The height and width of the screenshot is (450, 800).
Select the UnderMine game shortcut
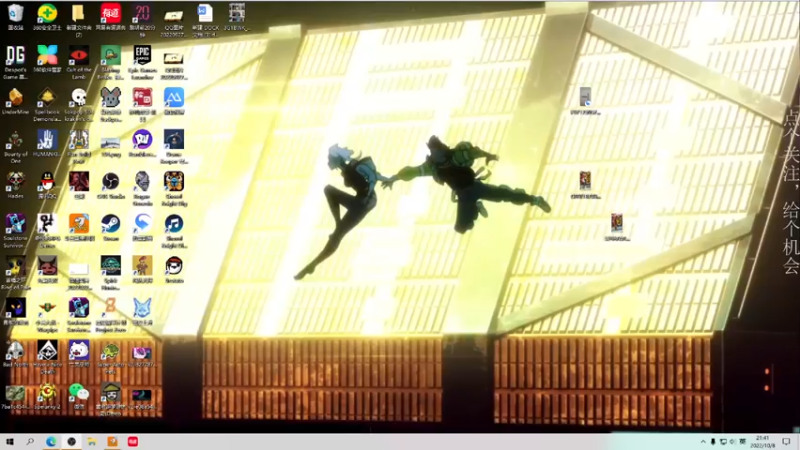click(15, 101)
